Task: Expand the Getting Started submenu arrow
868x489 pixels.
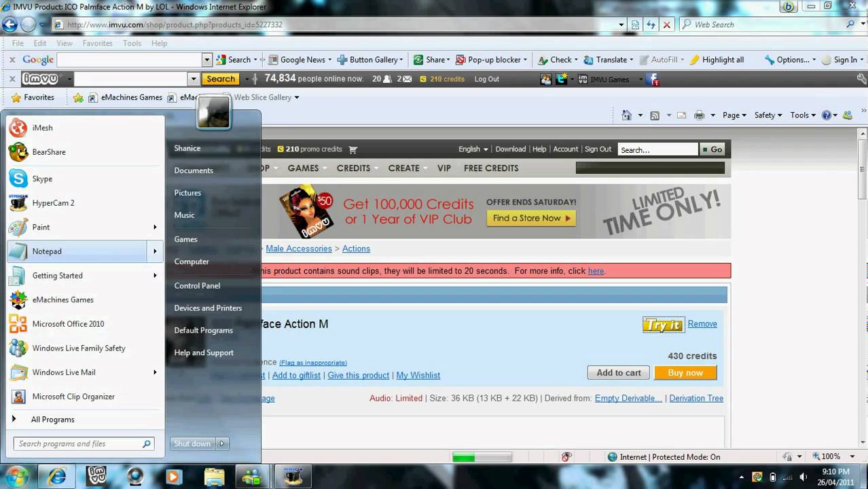Action: point(155,276)
